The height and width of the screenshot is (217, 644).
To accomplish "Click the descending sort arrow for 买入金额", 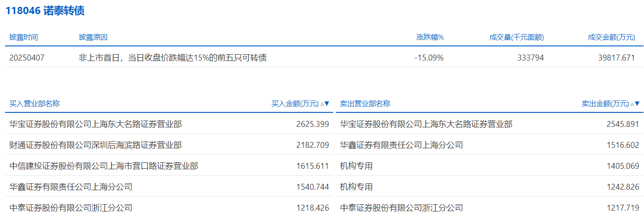I will pyautogui.click(x=327, y=104).
